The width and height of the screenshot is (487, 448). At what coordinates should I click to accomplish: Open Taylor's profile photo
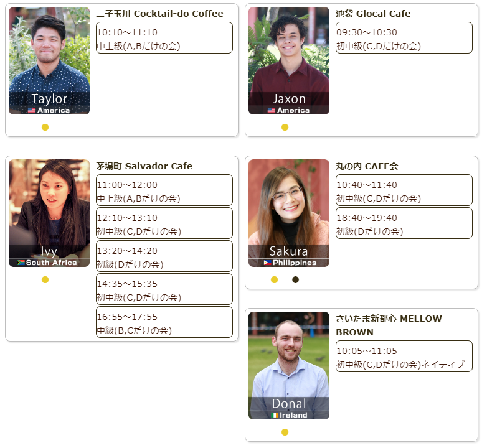(x=49, y=60)
